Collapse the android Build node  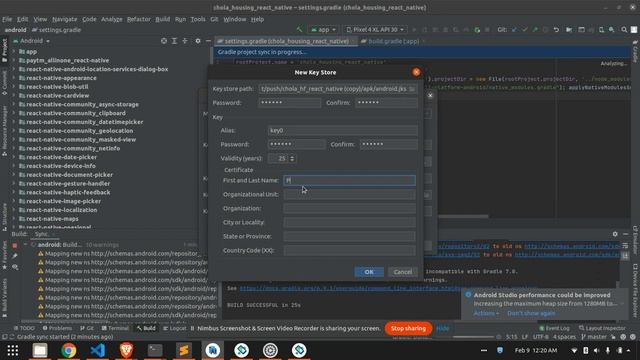click(x=26, y=245)
